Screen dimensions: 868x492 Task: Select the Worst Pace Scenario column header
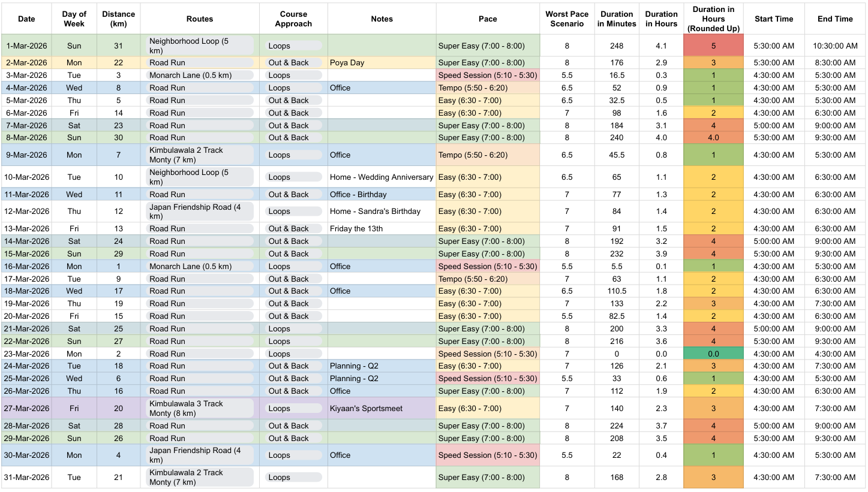(x=567, y=19)
